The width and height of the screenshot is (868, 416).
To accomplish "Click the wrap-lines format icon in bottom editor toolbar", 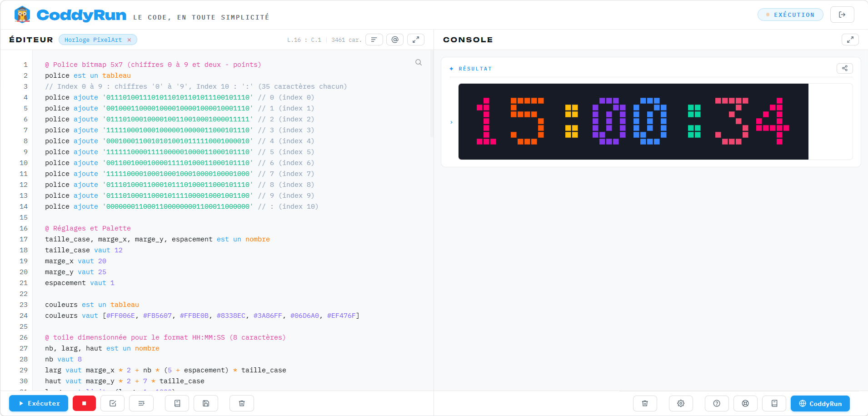I will tap(141, 403).
